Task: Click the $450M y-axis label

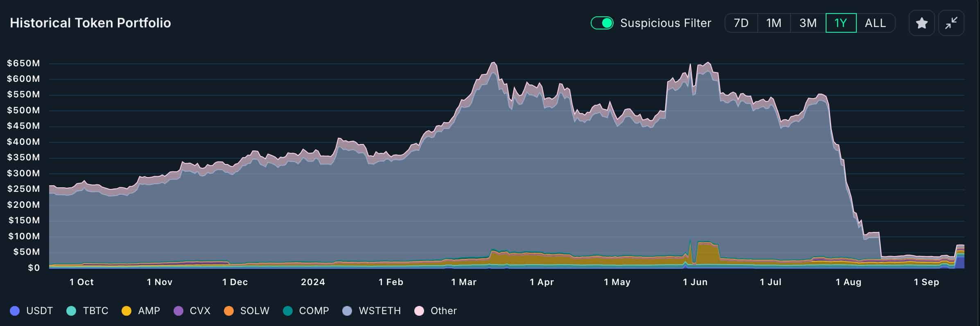Action: 23,126
